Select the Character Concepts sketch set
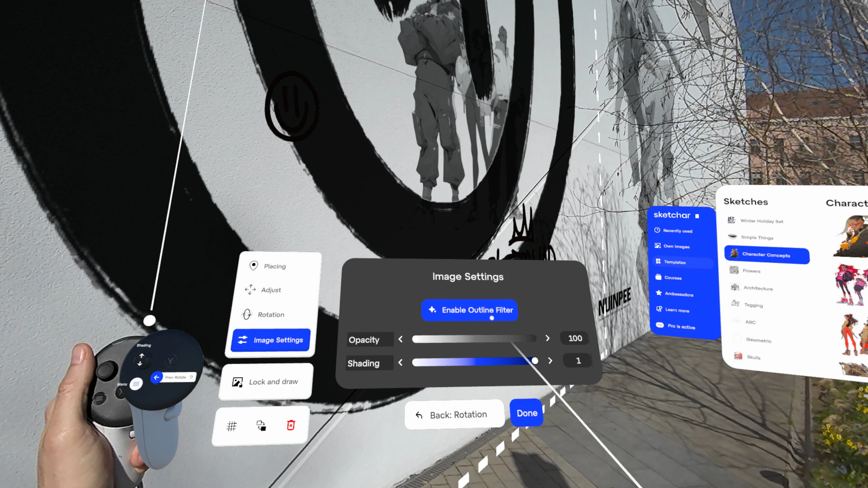The width and height of the screenshot is (868, 488). pos(767,255)
